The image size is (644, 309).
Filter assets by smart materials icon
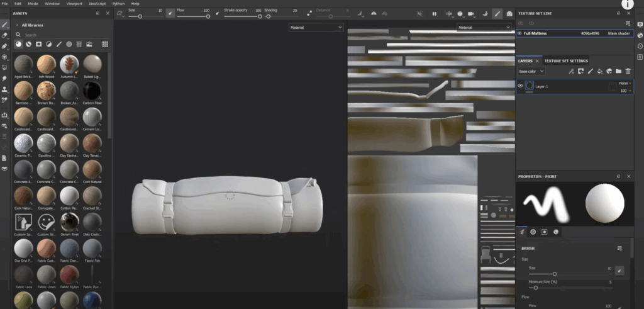[28, 44]
